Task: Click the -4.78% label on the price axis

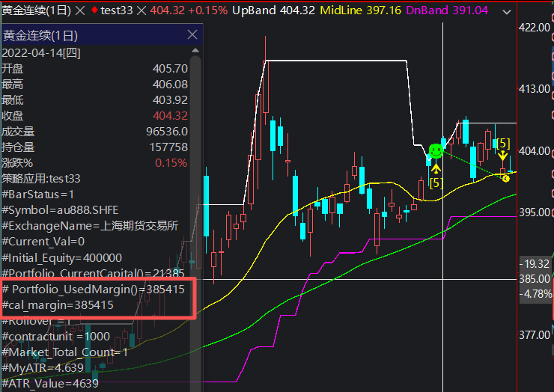Action: 535,293
